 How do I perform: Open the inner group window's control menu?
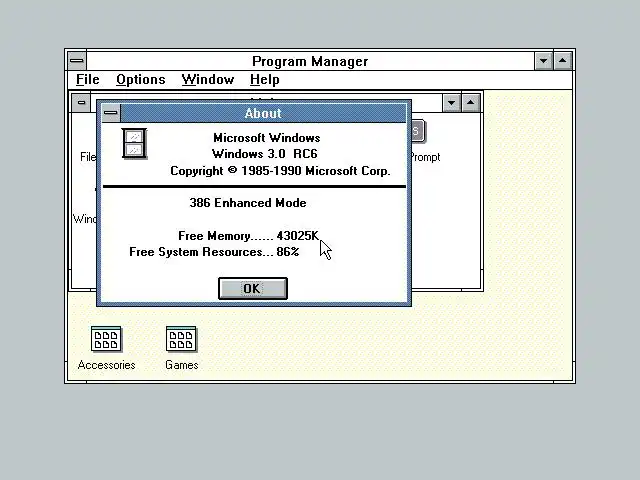(81, 102)
